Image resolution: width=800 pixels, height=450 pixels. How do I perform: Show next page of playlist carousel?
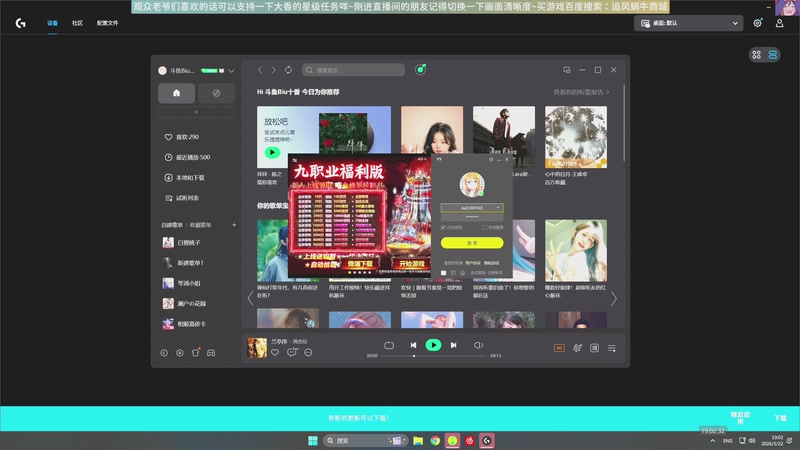click(614, 298)
